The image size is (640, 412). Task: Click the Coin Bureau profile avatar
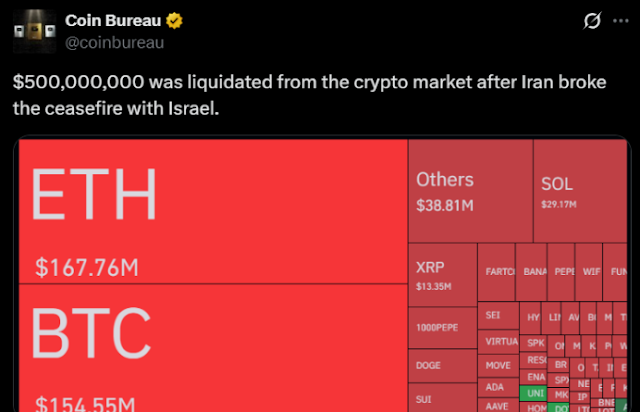tap(34, 31)
